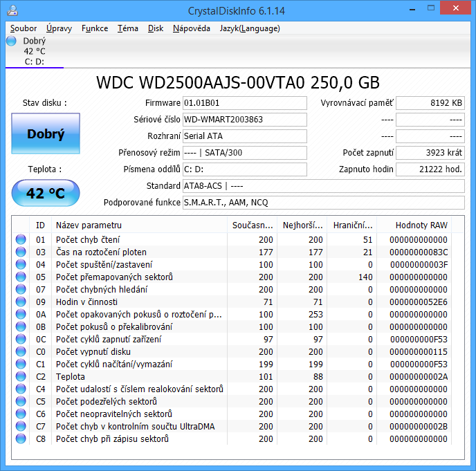Image resolution: width=476 pixels, height=471 pixels.
Task: Click the status orb for ID 05 row
Action: 21,277
